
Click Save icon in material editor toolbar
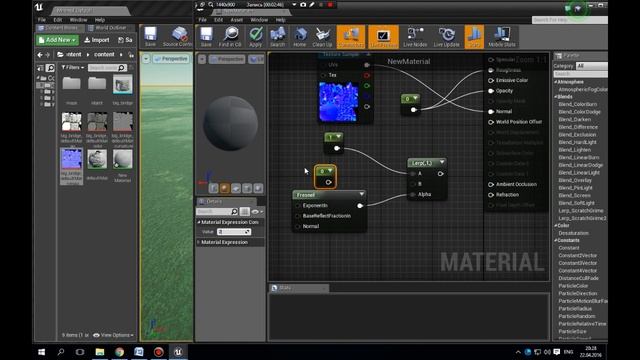coord(206,37)
